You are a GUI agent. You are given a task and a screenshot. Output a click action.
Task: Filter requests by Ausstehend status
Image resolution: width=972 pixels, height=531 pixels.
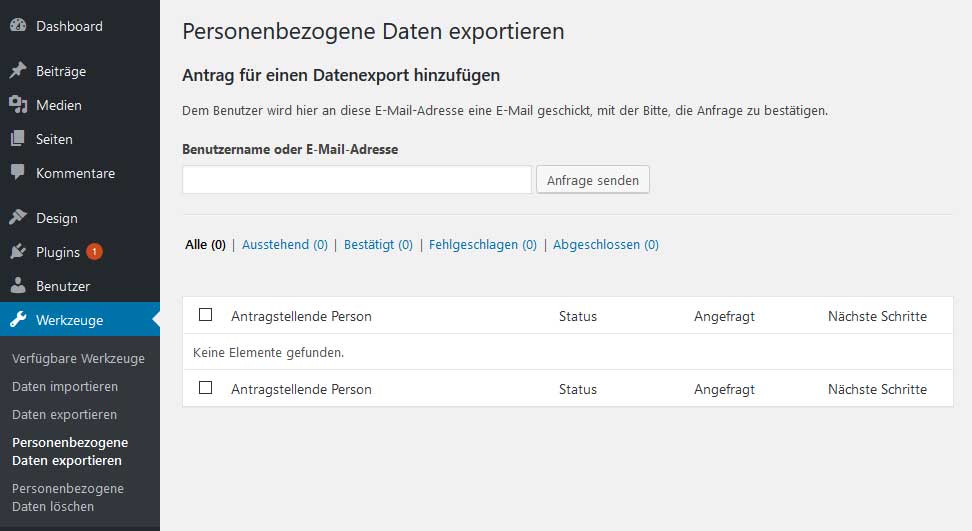coord(284,244)
